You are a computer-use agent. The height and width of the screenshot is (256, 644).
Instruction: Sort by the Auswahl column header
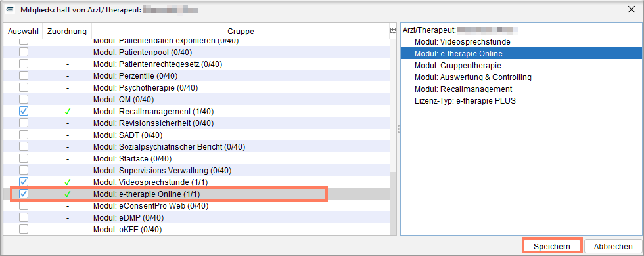click(23, 31)
